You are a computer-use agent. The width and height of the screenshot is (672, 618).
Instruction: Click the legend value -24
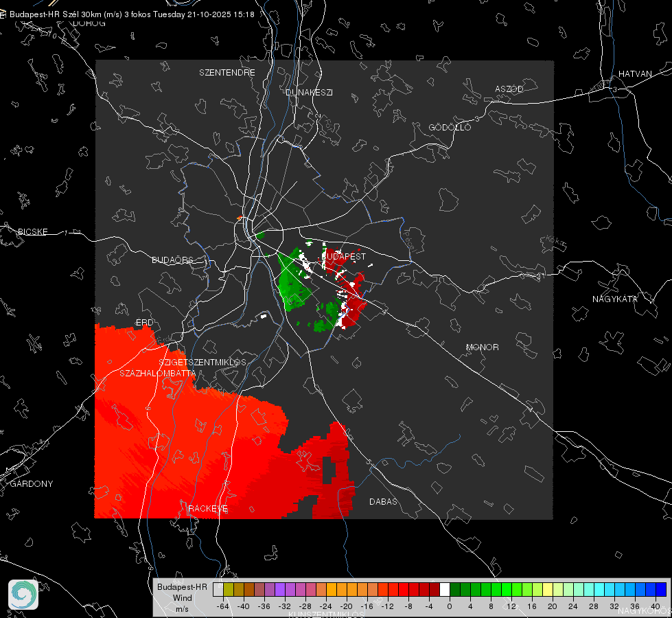326,606
